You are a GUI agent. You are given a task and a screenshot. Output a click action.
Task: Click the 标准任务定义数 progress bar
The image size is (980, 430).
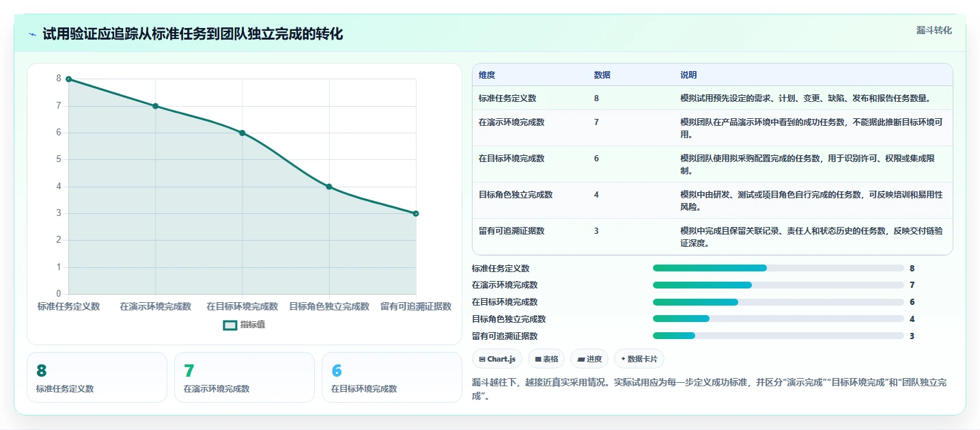point(779,268)
